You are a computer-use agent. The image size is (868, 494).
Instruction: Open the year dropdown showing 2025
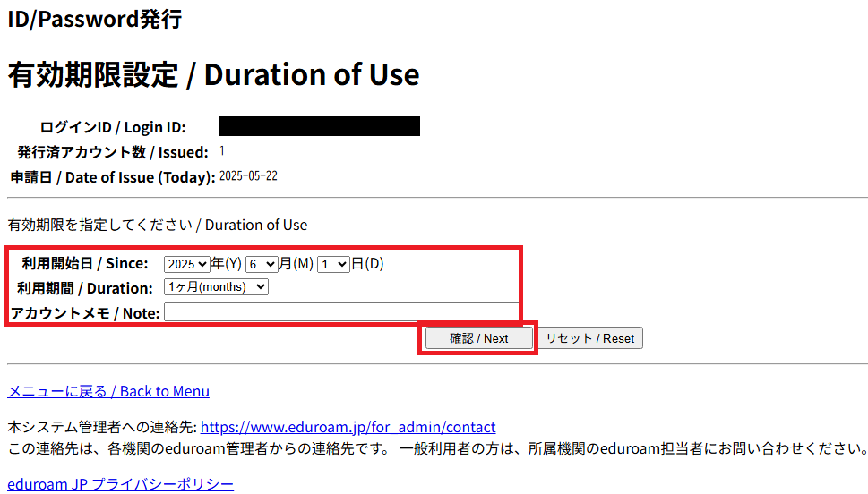[x=186, y=264]
